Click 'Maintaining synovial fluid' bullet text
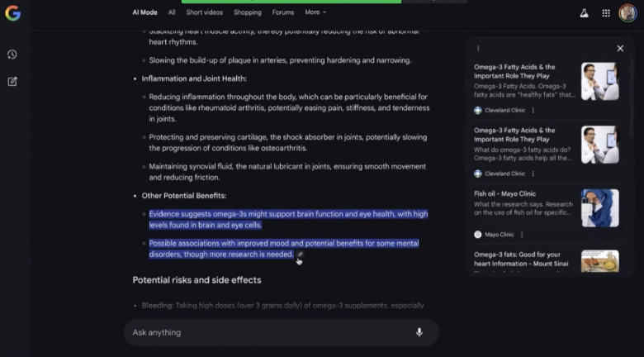The image size is (644, 357). [x=191, y=167]
